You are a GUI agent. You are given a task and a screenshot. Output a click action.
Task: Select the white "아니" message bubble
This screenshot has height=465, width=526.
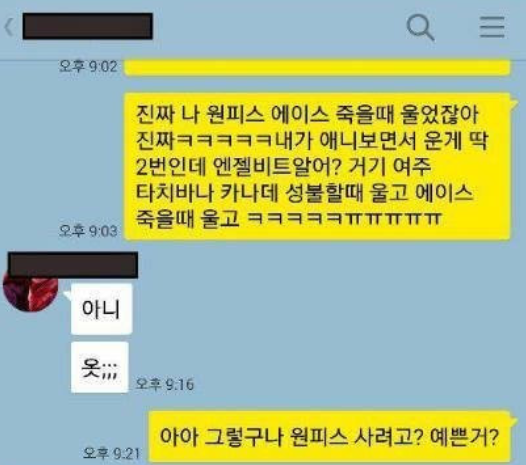click(x=101, y=309)
